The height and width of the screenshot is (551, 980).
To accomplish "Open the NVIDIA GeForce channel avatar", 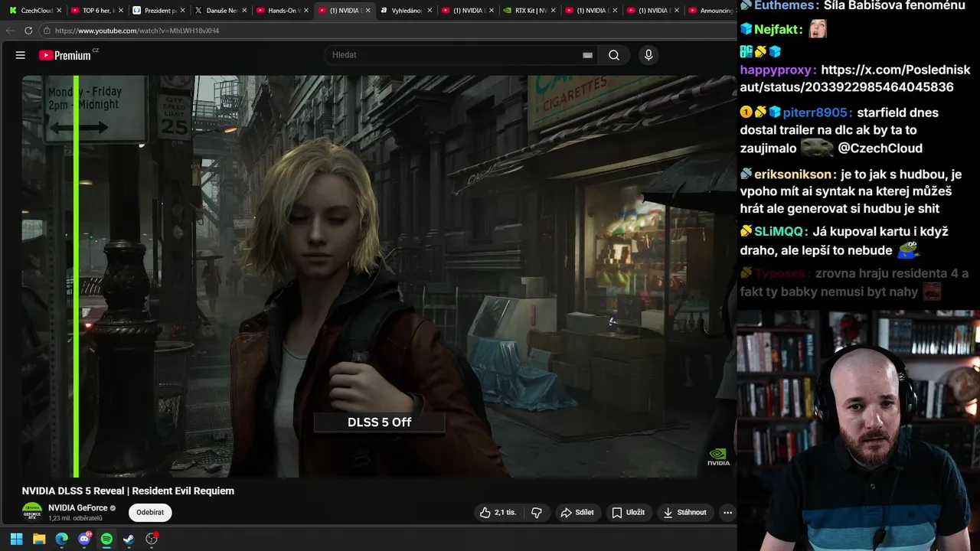I will [32, 512].
